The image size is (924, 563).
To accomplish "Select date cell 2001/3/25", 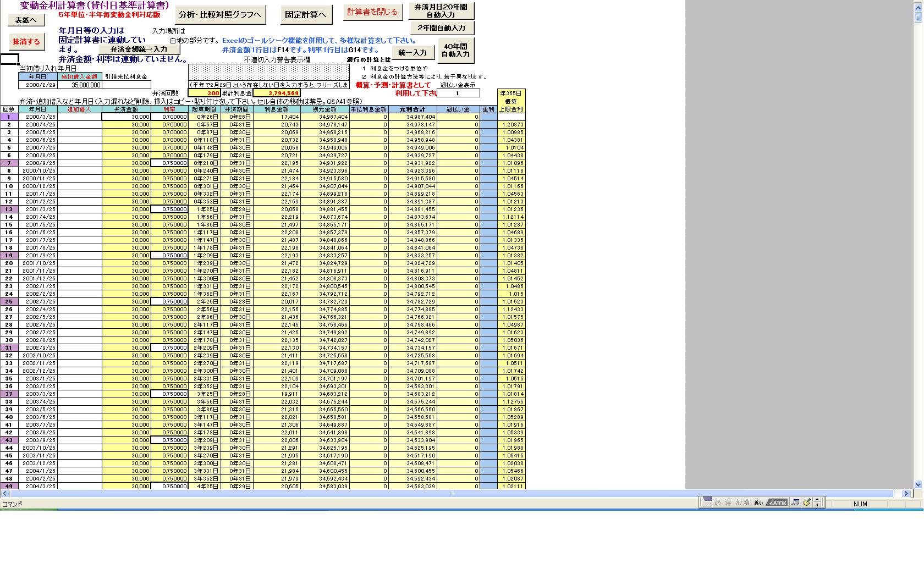I will (38, 209).
